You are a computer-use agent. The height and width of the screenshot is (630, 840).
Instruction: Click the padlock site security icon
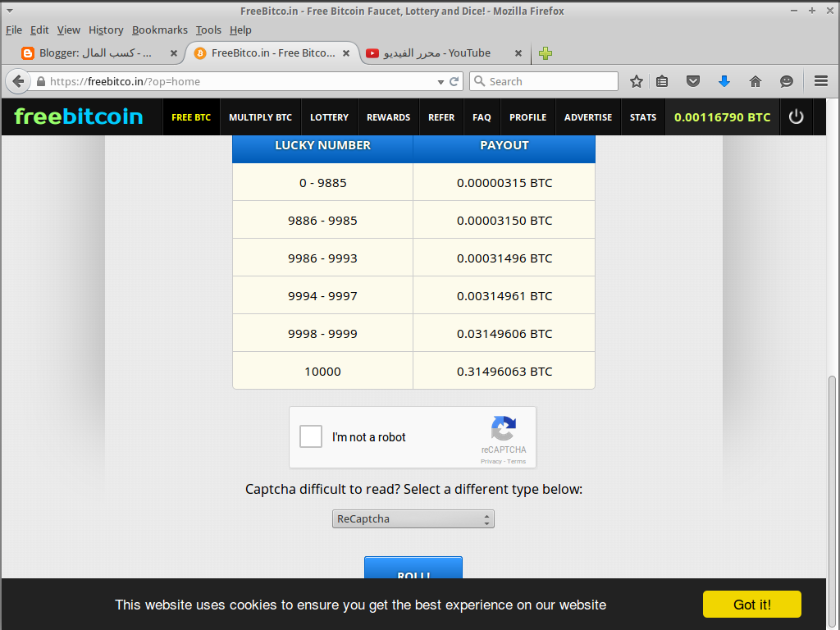(x=41, y=81)
